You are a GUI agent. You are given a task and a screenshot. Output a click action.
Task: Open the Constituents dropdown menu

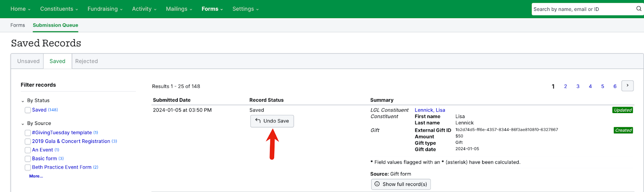coord(59,9)
